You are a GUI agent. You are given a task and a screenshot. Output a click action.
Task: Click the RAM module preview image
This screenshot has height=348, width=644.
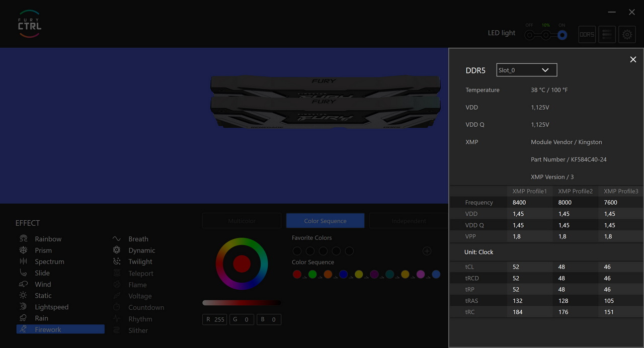tap(325, 102)
